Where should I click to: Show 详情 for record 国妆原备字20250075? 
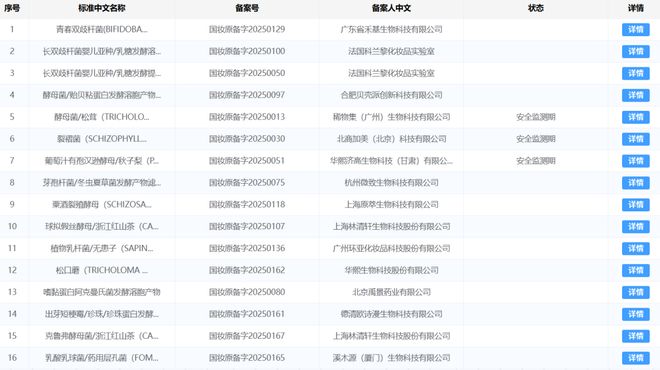point(635,183)
